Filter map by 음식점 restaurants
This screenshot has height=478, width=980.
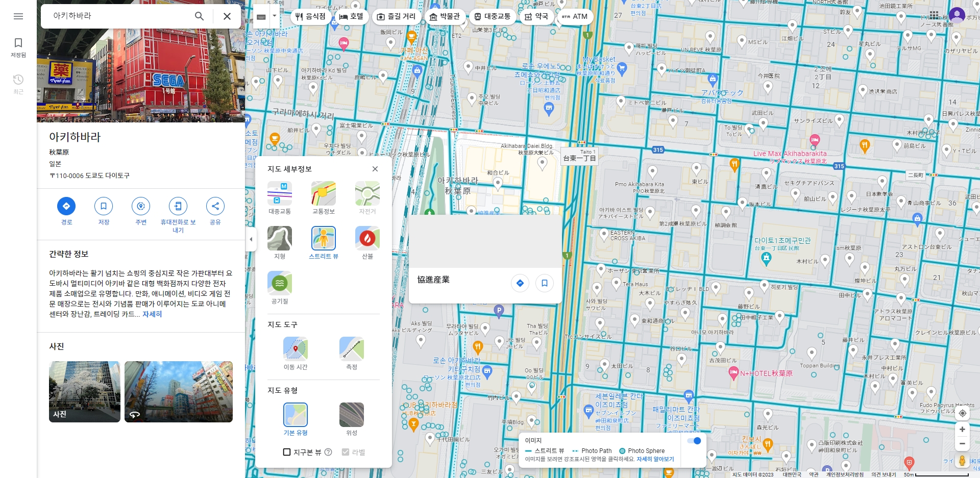[310, 16]
